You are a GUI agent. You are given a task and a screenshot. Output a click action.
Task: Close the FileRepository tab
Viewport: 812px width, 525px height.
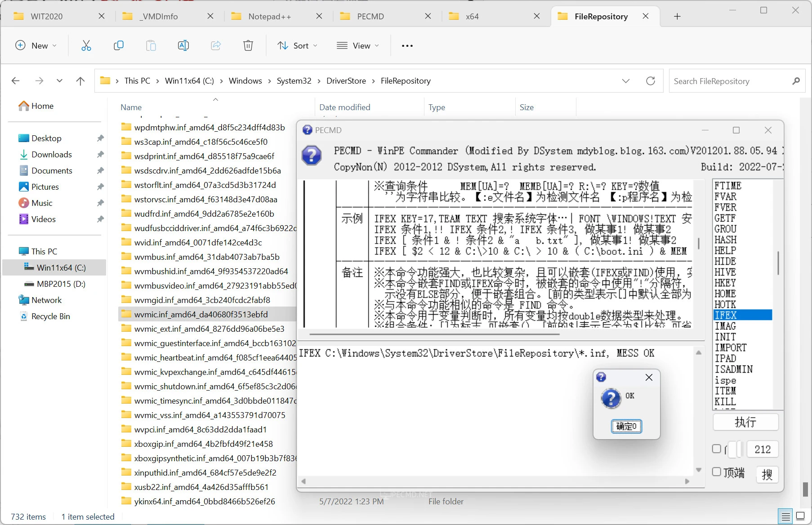(x=646, y=16)
